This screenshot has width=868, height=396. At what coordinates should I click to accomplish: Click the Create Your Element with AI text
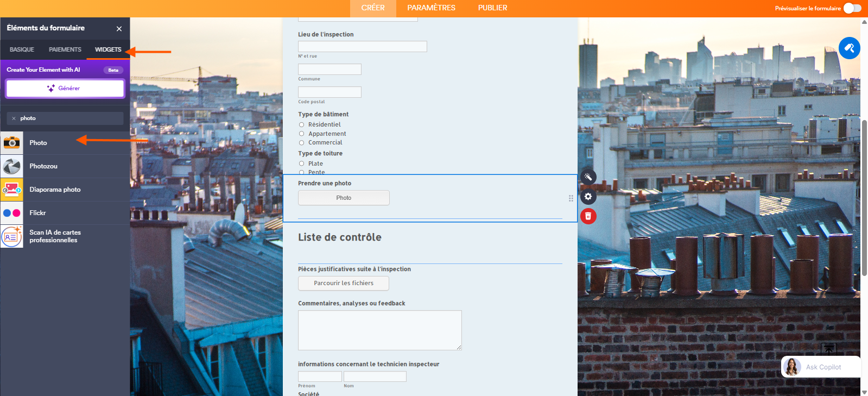pos(43,70)
